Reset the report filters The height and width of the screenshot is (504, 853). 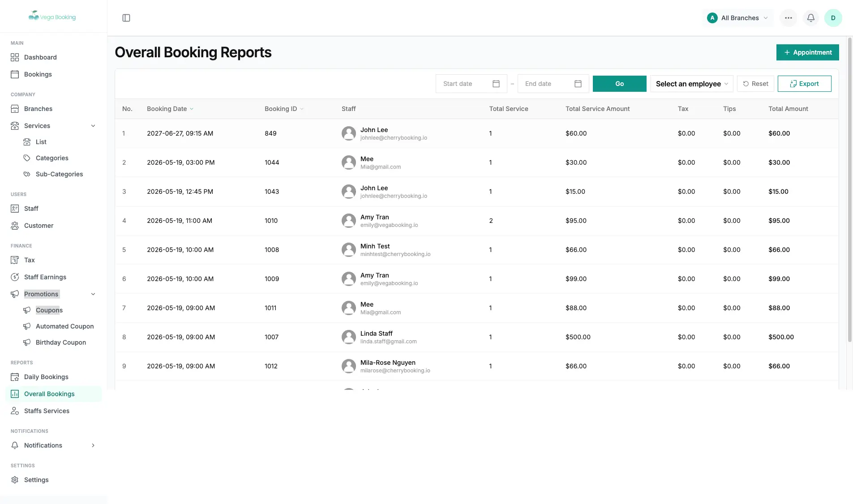(x=755, y=84)
